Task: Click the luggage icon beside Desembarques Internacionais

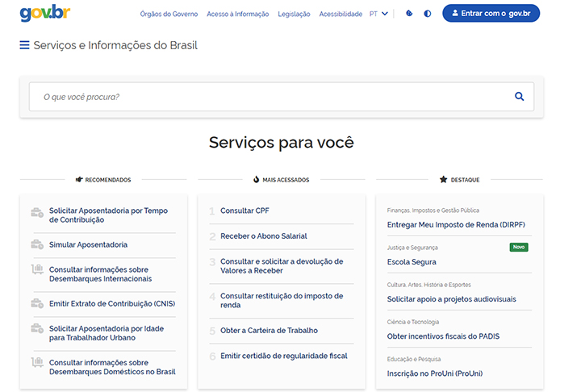Action: click(x=37, y=270)
